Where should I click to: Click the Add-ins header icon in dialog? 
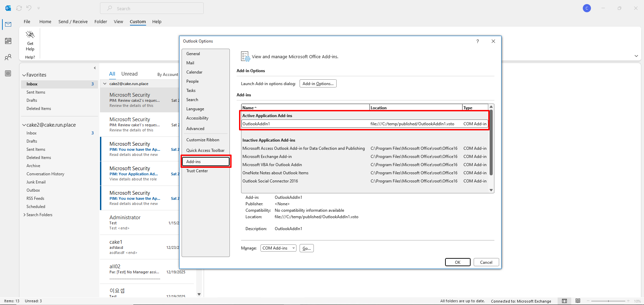pos(245,57)
